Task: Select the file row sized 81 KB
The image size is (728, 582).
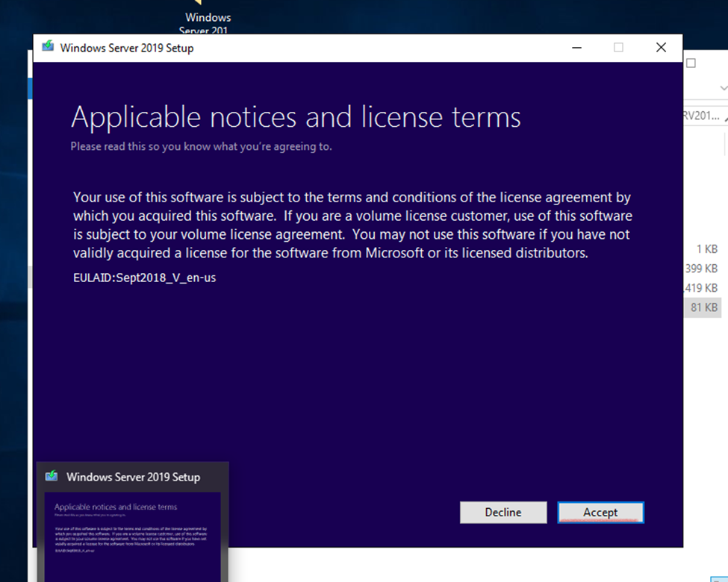Action: coord(702,307)
